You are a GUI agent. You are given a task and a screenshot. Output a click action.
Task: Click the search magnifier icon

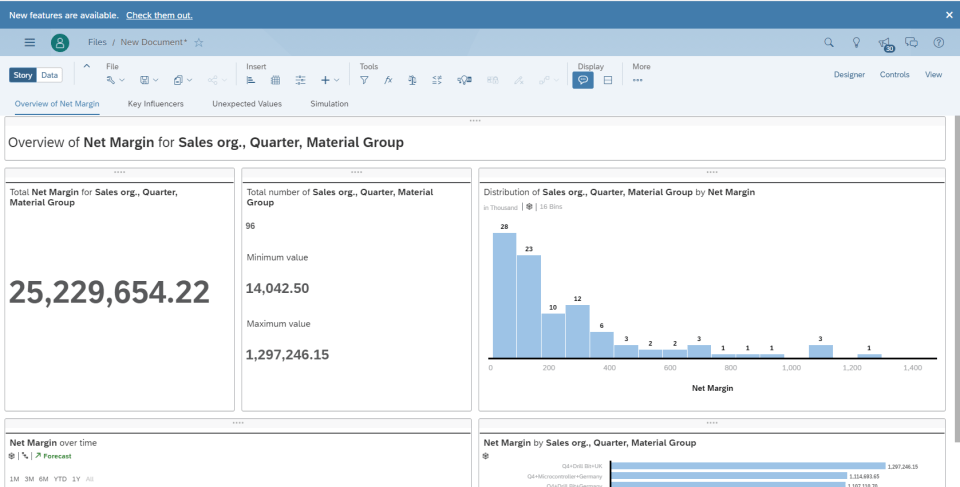pos(828,42)
